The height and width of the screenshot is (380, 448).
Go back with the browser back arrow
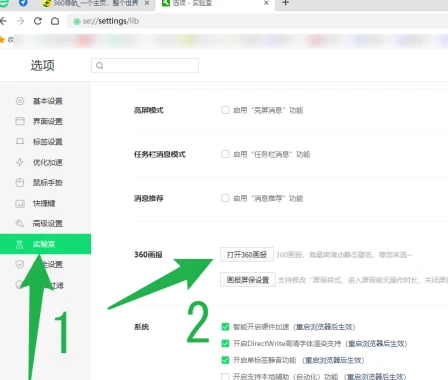tap(3, 21)
